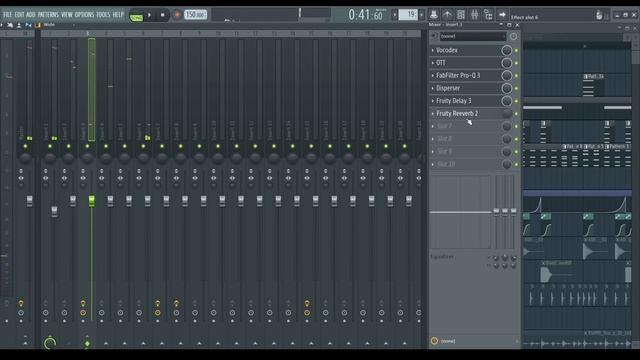Image resolution: width=640 pixels, height=360 pixels.
Task: Open the TOOLS menu
Action: pyautogui.click(x=103, y=15)
